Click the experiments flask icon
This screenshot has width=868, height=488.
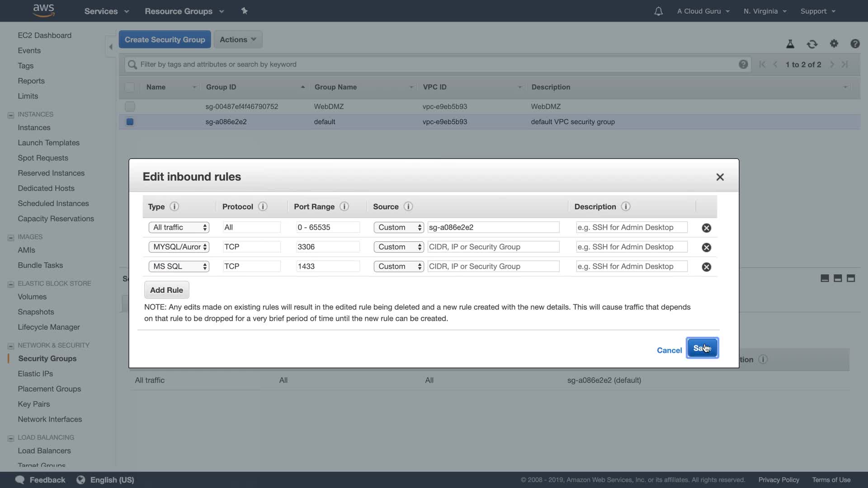tap(790, 44)
